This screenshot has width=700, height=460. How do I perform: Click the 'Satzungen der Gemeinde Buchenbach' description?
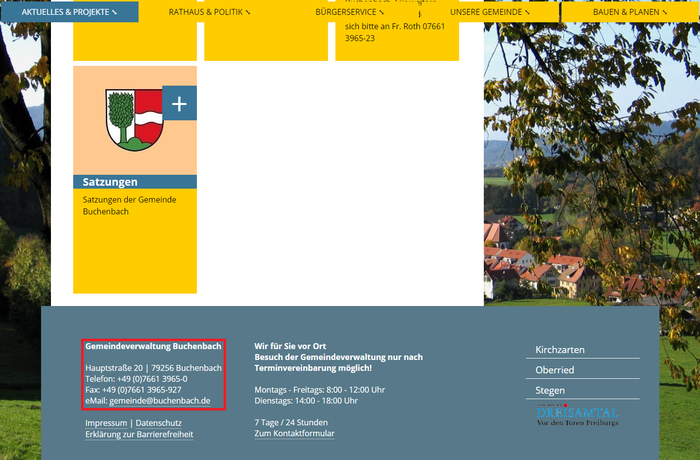coord(129,206)
